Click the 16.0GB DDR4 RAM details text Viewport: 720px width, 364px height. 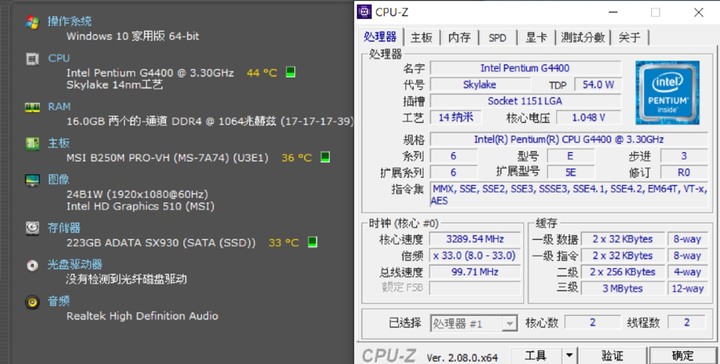coord(210,122)
